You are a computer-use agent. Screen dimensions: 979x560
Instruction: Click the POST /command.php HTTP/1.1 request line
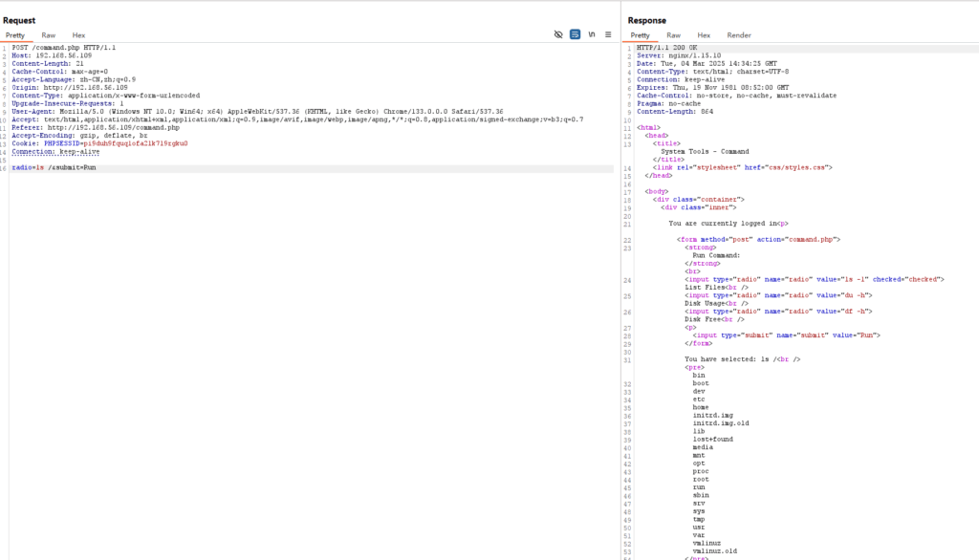click(64, 48)
